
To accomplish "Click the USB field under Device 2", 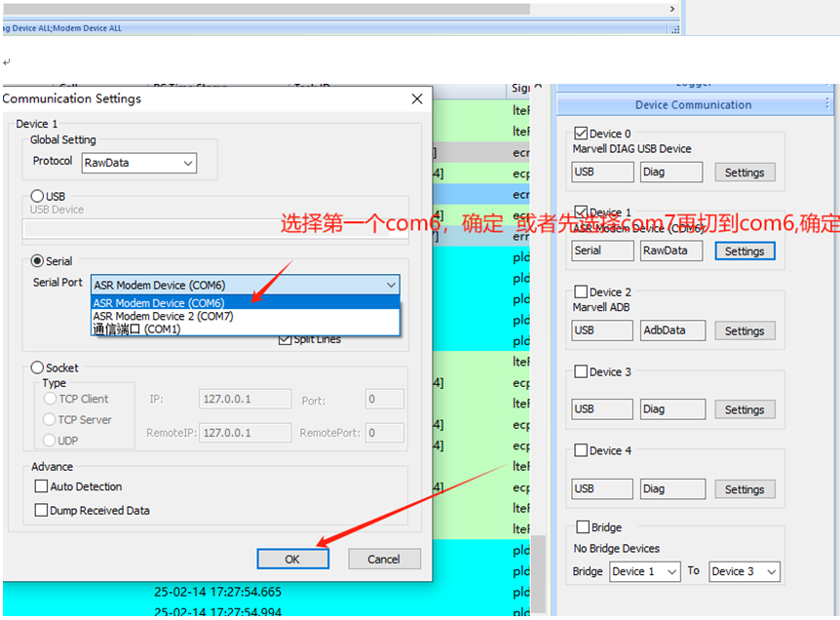I will point(602,330).
